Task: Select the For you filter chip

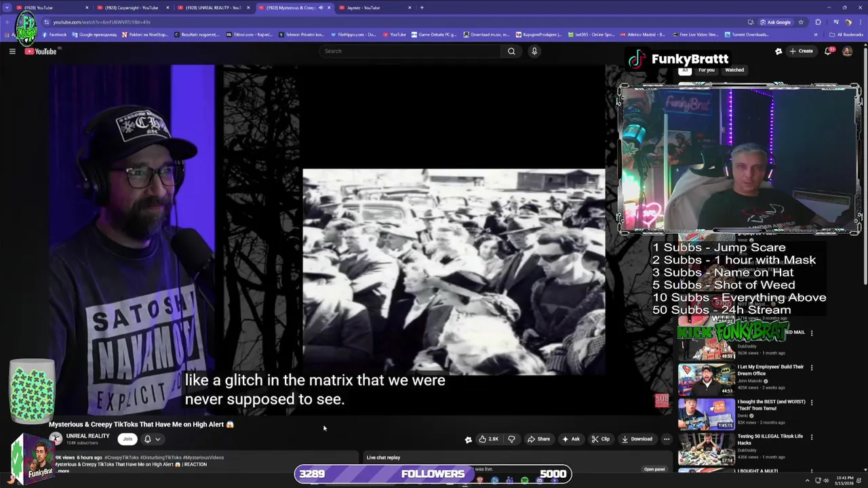Action: 707,70
